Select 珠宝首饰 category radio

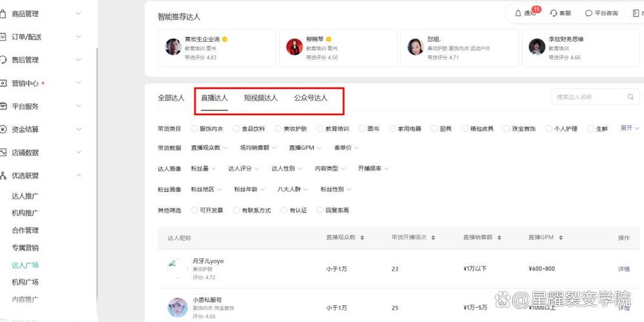coord(506,129)
